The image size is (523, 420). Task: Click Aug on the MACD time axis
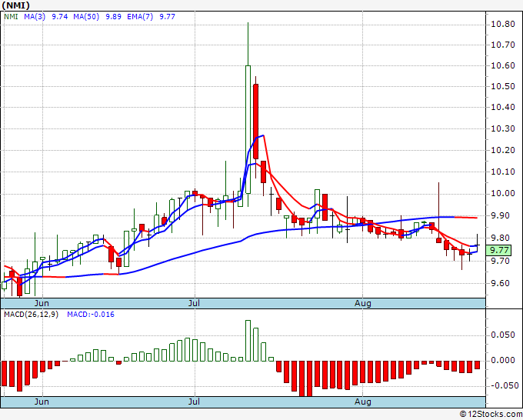362,402
